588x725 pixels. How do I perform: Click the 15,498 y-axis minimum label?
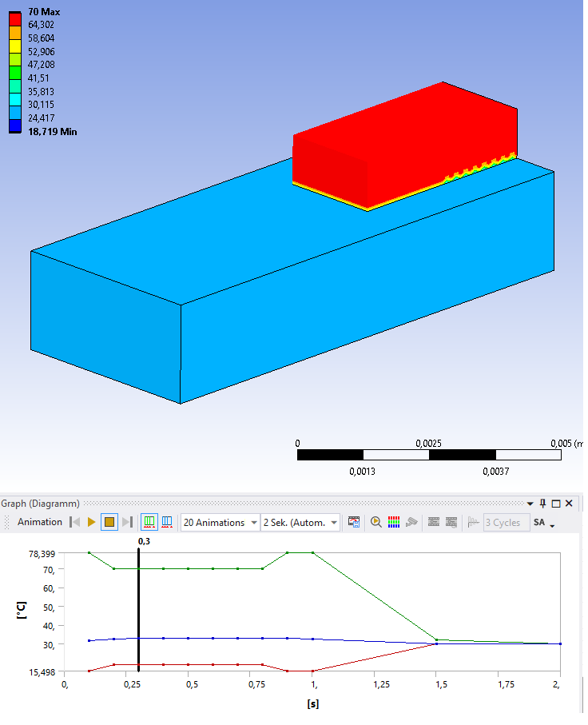click(x=42, y=672)
